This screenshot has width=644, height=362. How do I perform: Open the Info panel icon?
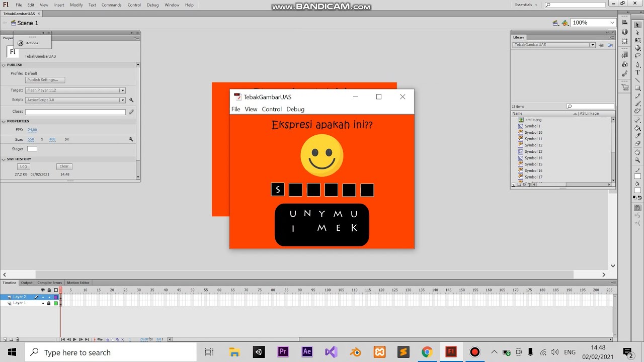pyautogui.click(x=625, y=32)
